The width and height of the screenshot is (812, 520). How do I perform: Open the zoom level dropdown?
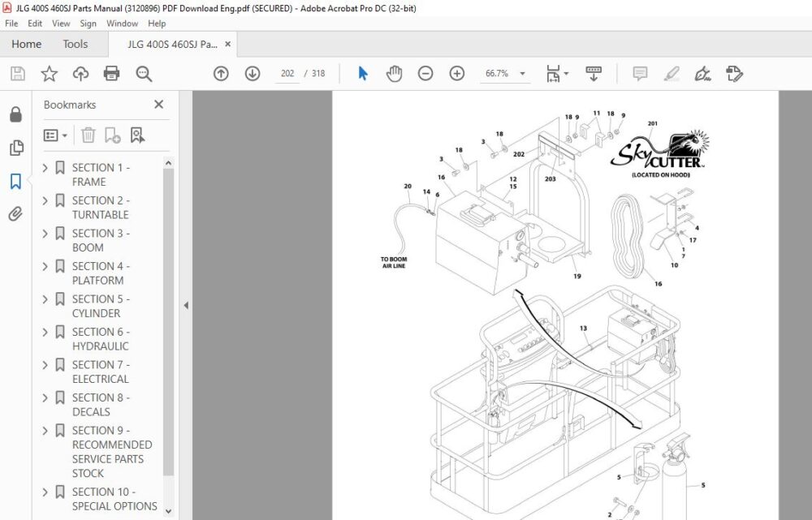coord(522,74)
